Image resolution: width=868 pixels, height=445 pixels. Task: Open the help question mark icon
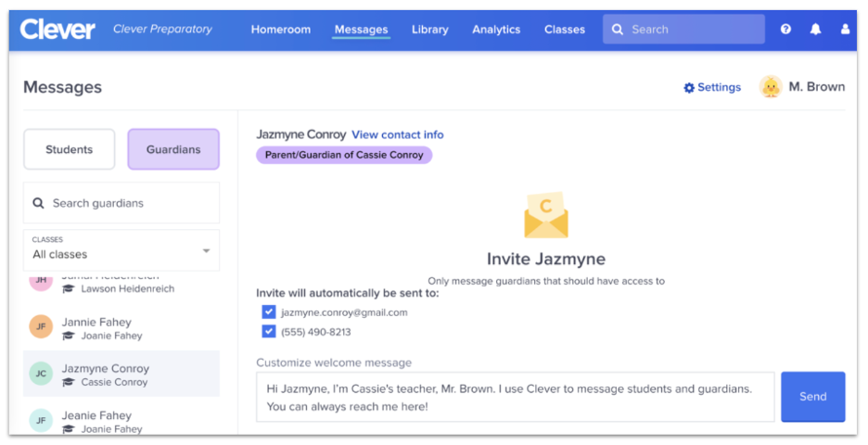pos(785,30)
